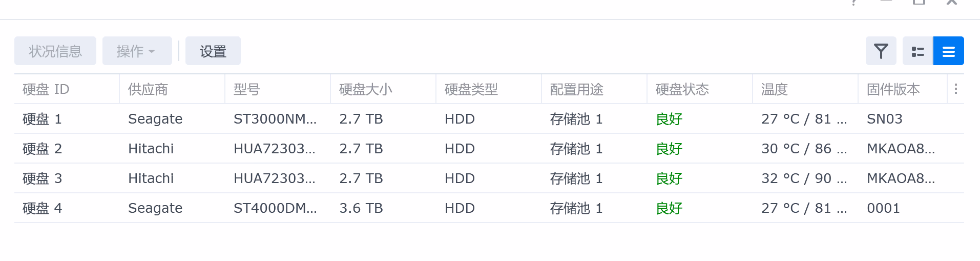Select the 硬盘 2 Hitachi row
The width and height of the screenshot is (980, 261).
tap(489, 149)
